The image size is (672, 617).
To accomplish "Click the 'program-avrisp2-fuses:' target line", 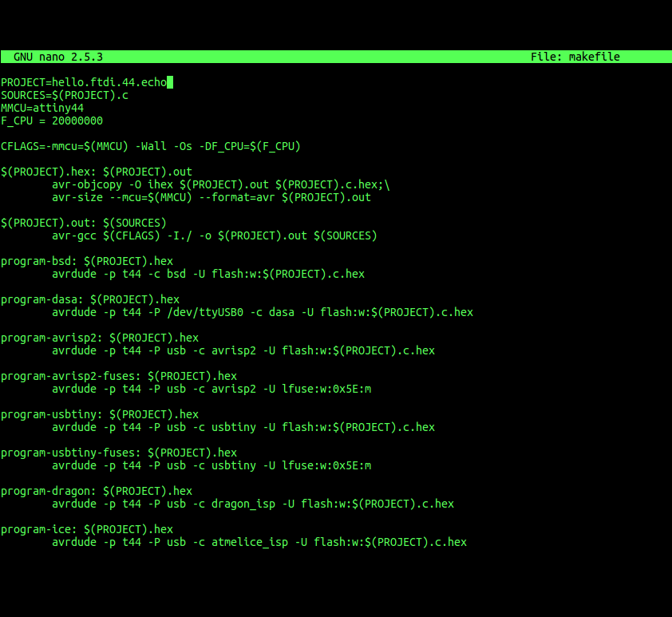I will pyautogui.click(x=119, y=376).
